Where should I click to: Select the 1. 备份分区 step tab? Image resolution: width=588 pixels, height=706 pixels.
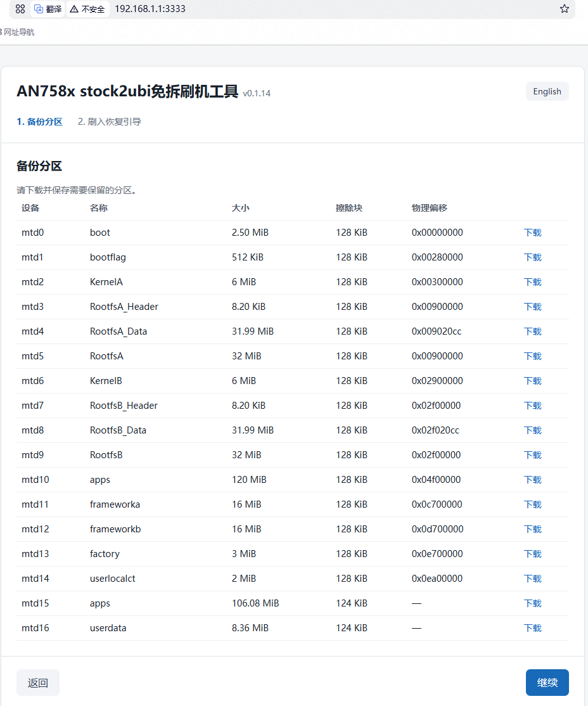click(40, 122)
